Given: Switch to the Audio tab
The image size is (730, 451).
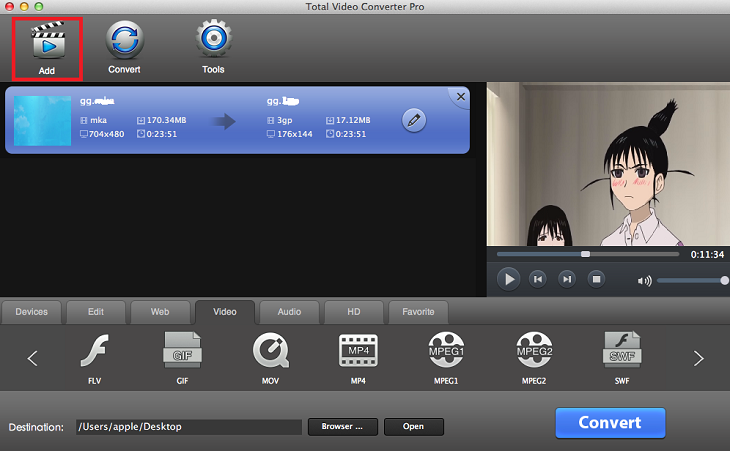Looking at the screenshot, I should coord(289,312).
